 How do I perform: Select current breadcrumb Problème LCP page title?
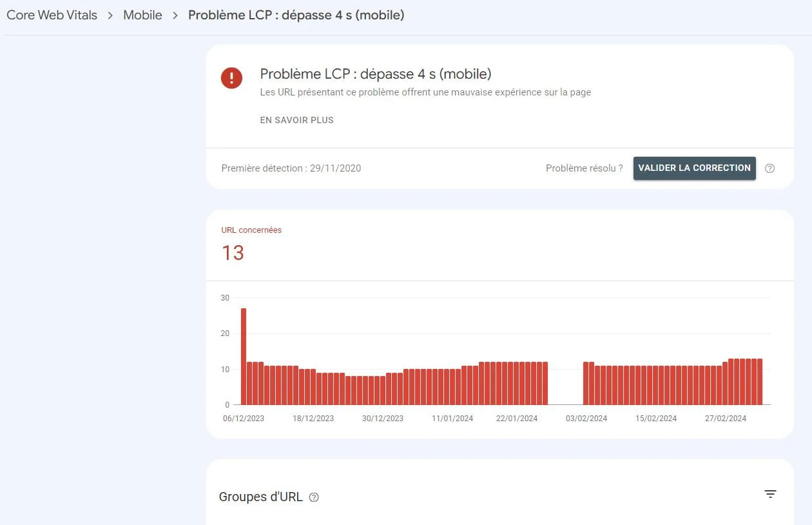pos(296,15)
